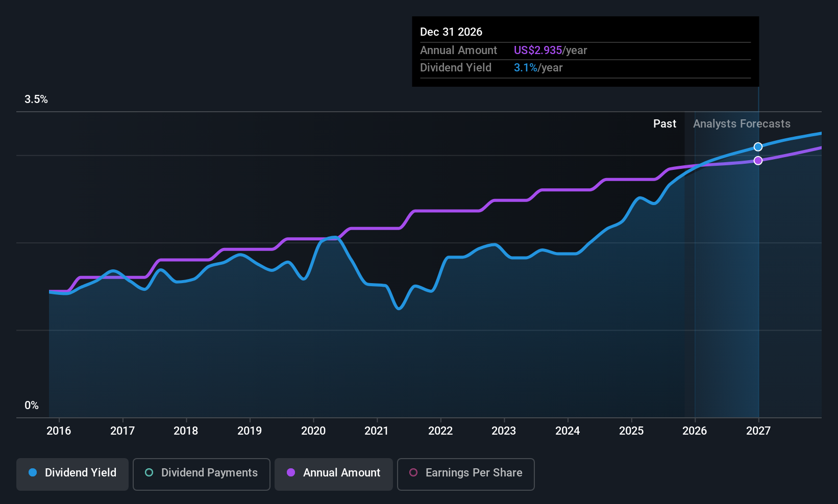Click the 2016 x-axis year label

[x=59, y=431]
